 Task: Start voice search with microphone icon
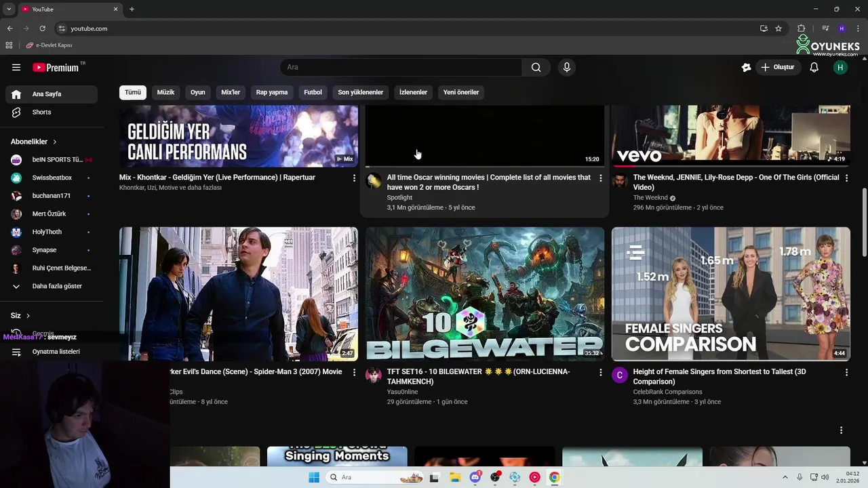point(567,67)
